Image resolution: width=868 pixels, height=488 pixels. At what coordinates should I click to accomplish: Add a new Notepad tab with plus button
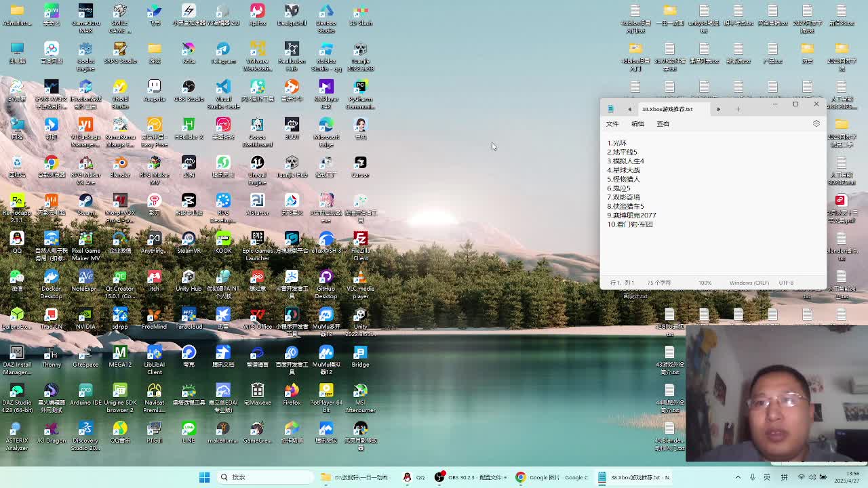click(x=738, y=109)
